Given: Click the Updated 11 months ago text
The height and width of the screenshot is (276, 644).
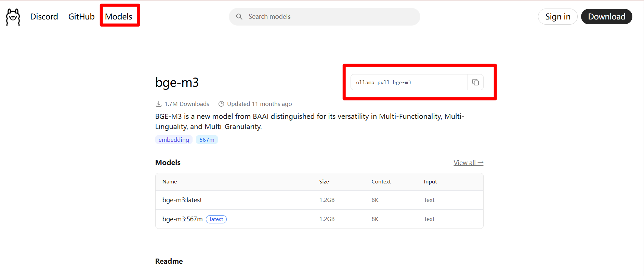Looking at the screenshot, I should click(x=260, y=104).
